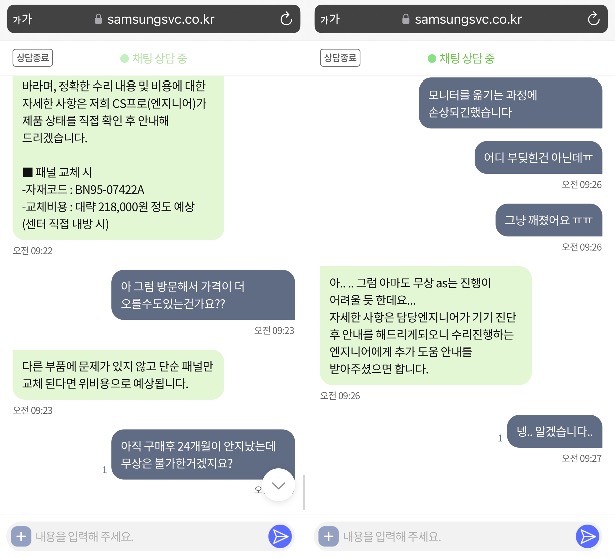This screenshot has height=558, width=615.
Task: Tap the lock icon in right address bar
Action: point(406,19)
